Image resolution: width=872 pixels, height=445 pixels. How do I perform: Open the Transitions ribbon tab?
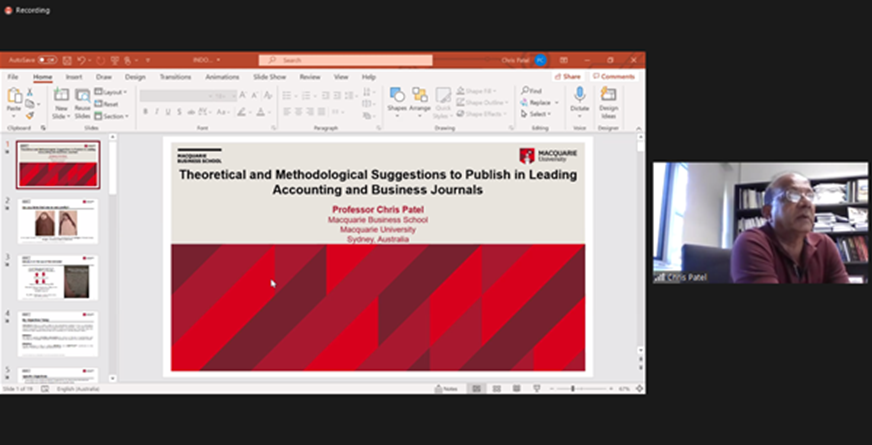(x=175, y=76)
